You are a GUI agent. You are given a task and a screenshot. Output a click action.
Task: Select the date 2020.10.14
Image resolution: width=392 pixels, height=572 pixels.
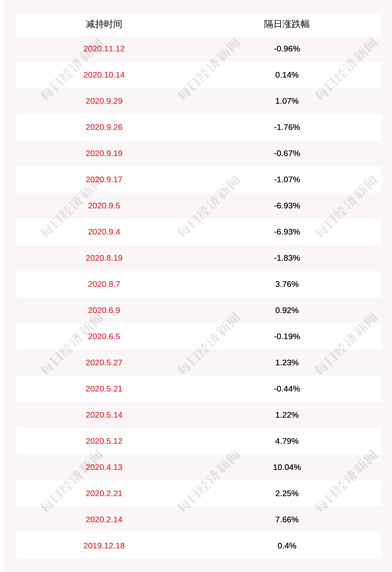click(x=104, y=75)
